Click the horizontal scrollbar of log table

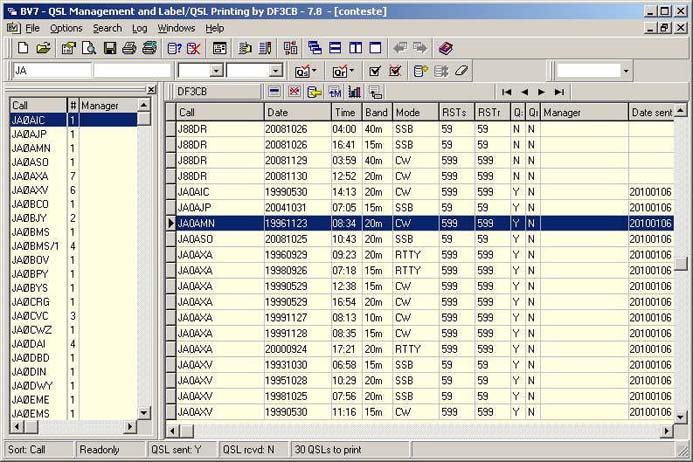(420, 430)
